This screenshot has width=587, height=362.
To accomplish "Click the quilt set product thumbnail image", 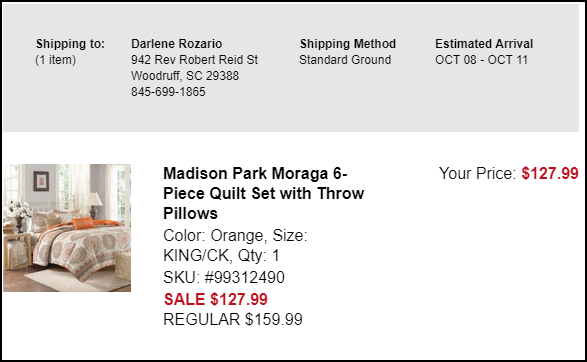I will point(67,228).
